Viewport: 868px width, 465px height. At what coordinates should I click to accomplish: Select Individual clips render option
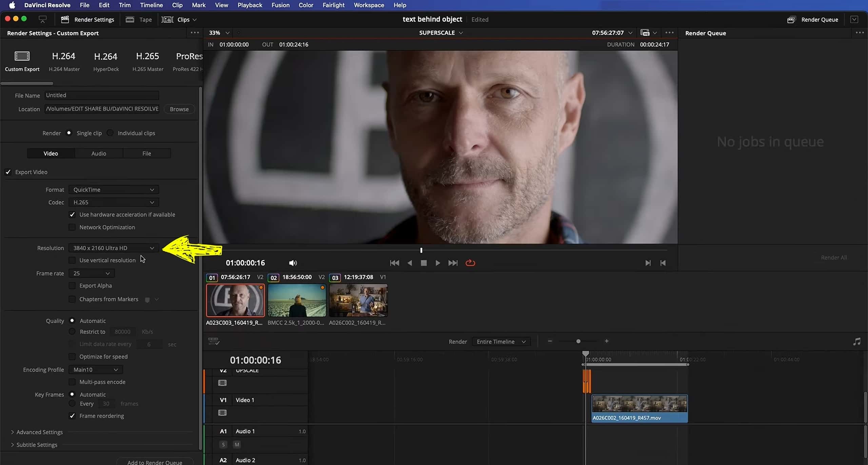[110, 133]
